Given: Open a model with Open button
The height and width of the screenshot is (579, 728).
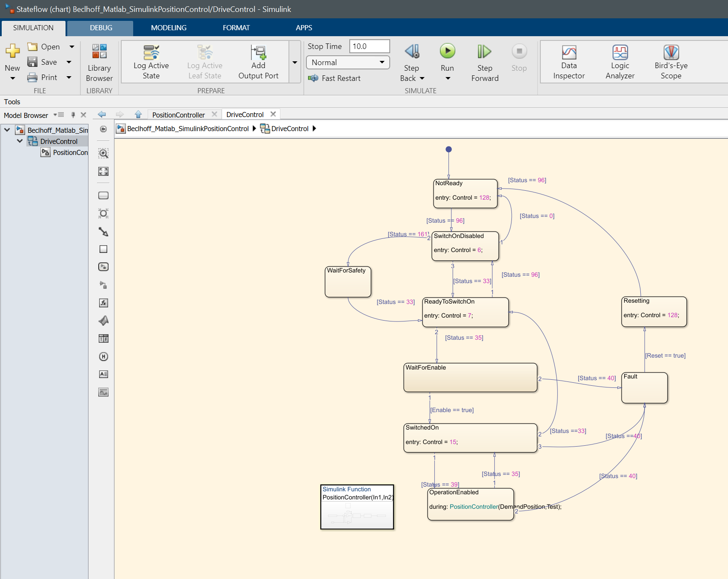Looking at the screenshot, I should 44,47.
